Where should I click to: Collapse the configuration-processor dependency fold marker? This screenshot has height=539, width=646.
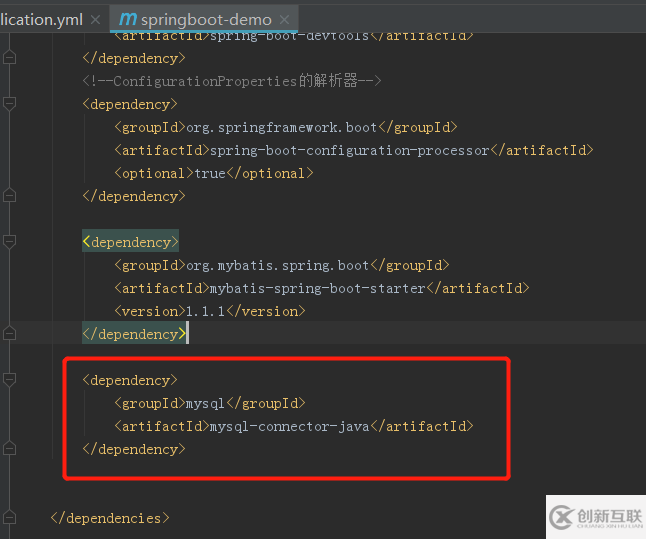click(x=10, y=104)
